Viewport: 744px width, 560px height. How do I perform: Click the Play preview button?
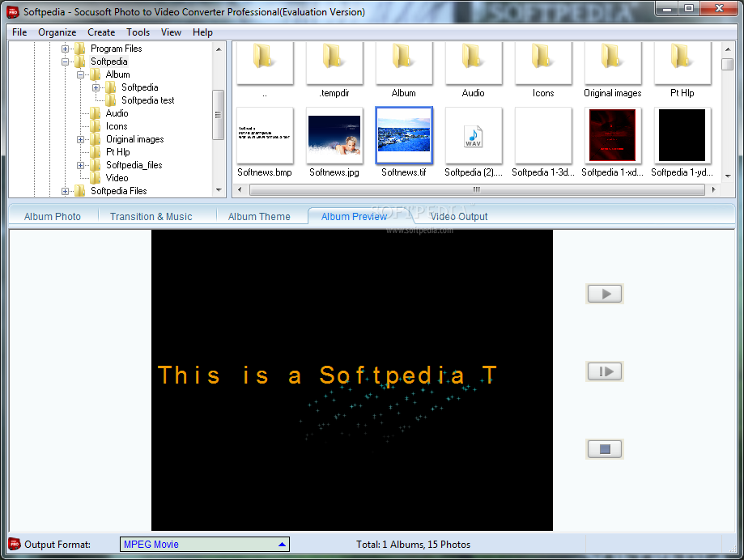coord(605,294)
